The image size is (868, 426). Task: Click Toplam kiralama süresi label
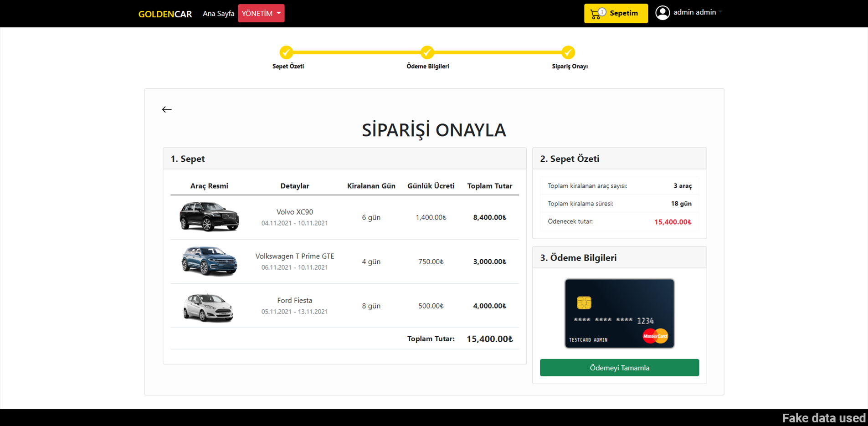click(580, 204)
